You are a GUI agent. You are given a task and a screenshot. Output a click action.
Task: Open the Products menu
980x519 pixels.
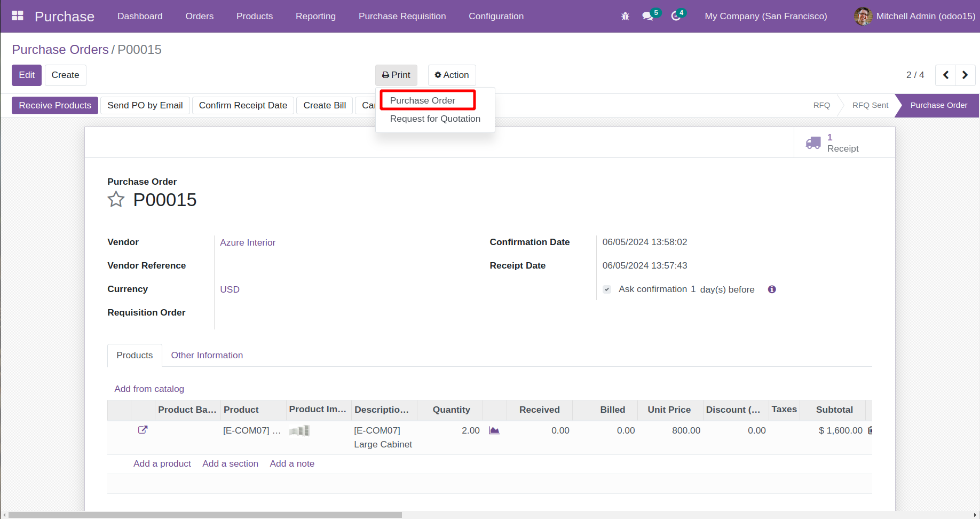coord(255,17)
